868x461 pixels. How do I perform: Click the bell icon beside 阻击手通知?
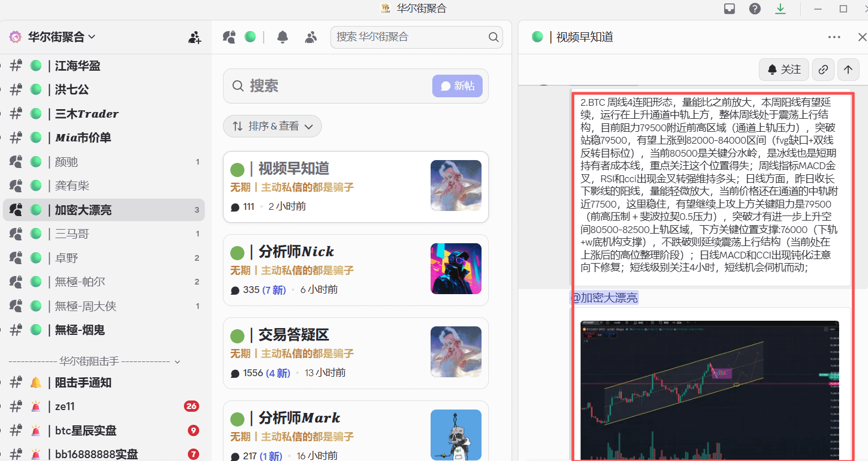(36, 382)
